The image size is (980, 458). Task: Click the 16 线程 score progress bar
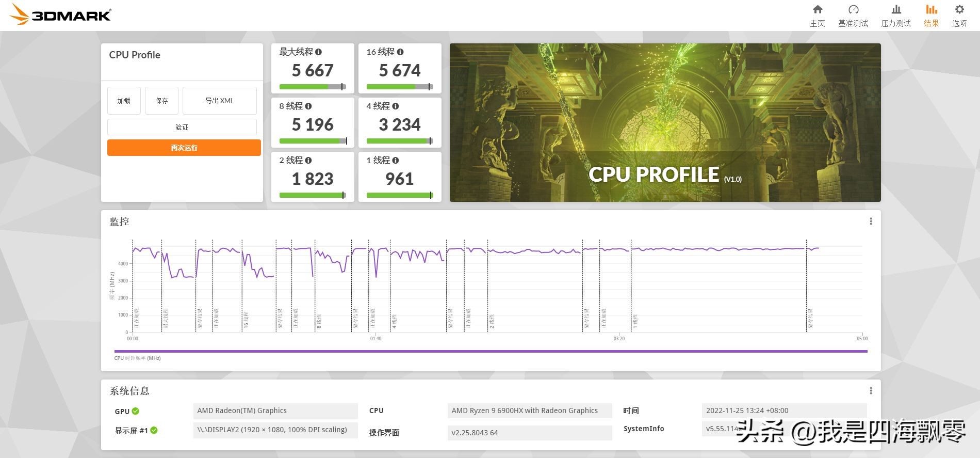pyautogui.click(x=400, y=87)
